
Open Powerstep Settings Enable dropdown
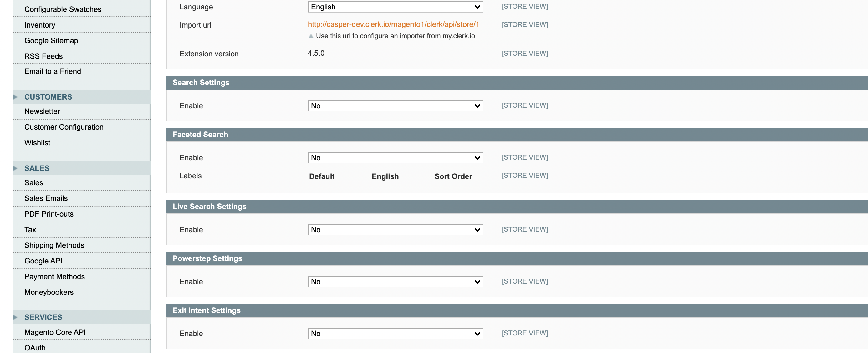(395, 282)
